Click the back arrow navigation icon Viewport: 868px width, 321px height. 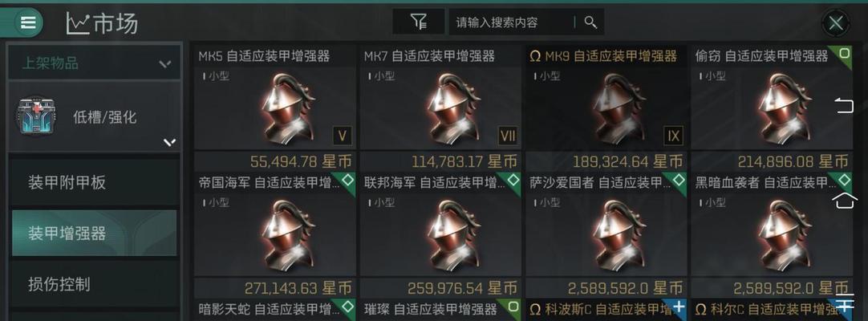tap(844, 105)
